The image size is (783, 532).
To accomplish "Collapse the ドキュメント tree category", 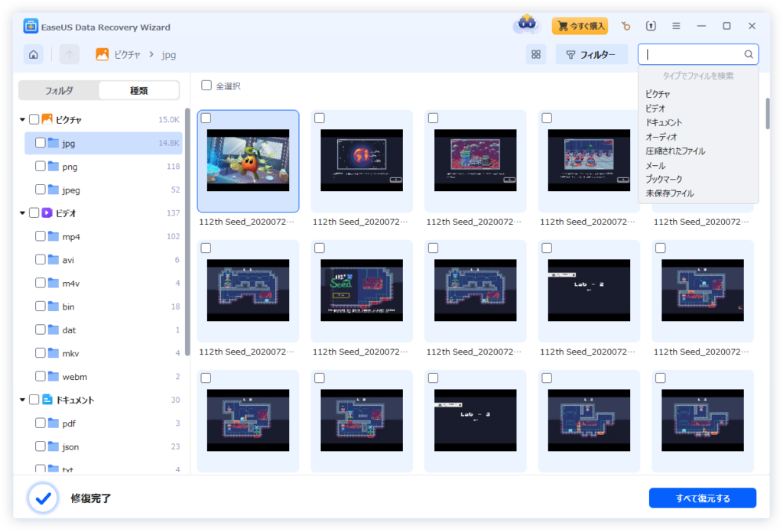I will point(23,400).
